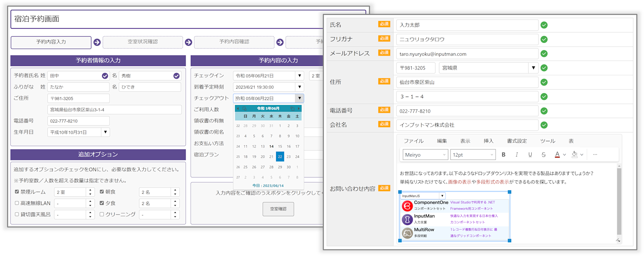Click the green check beside 電話番号 field

point(544,111)
